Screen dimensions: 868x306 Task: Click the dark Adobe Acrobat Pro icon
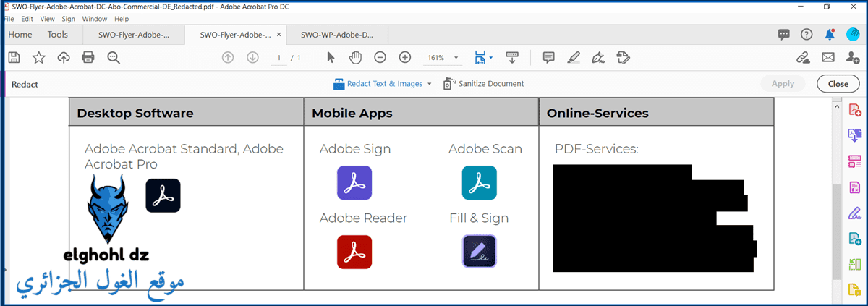click(163, 195)
